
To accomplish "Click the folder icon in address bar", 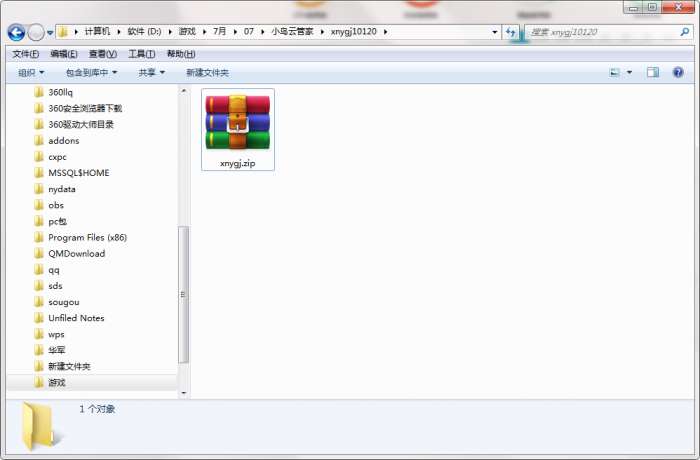I will [x=63, y=32].
